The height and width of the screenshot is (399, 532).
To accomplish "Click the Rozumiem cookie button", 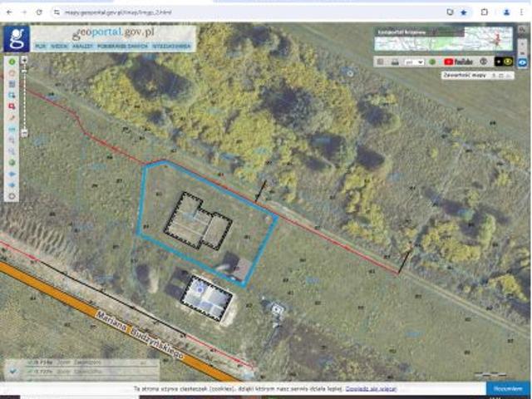I will [508, 388].
